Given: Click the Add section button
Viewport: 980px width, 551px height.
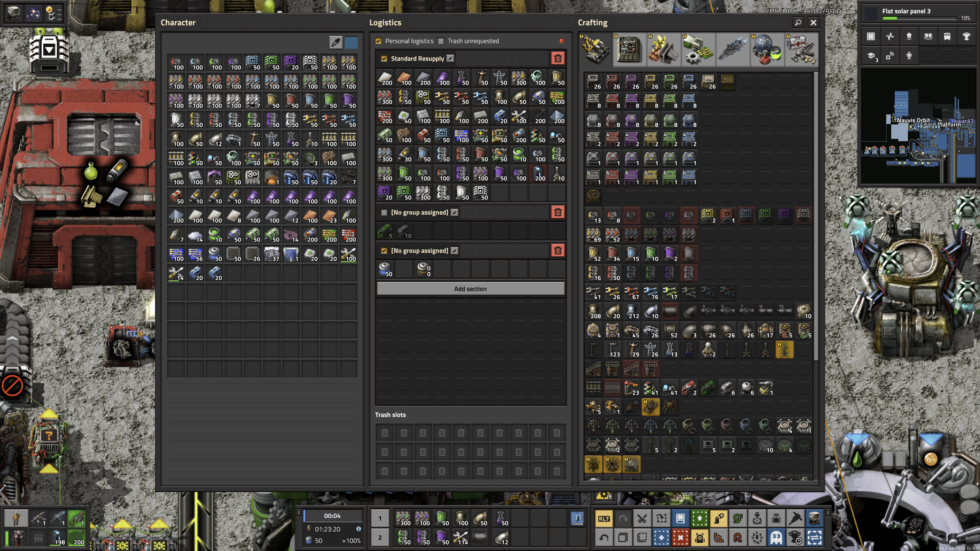Looking at the screenshot, I should (x=470, y=289).
